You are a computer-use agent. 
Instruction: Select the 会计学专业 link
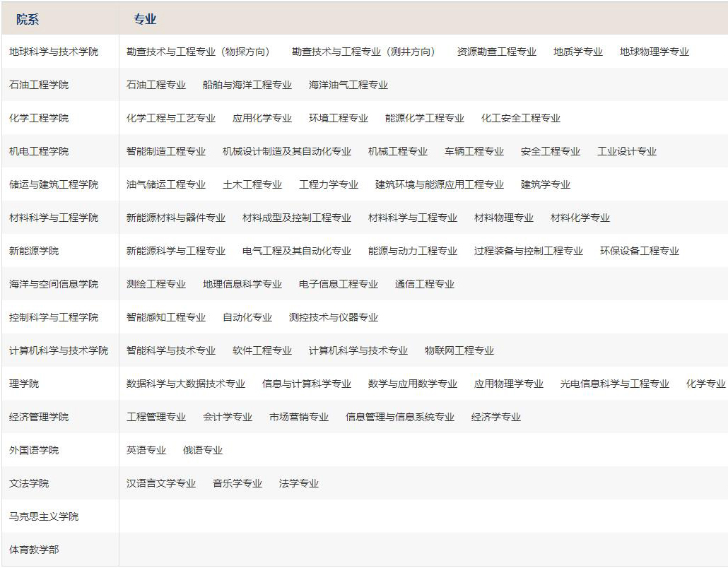tap(227, 417)
